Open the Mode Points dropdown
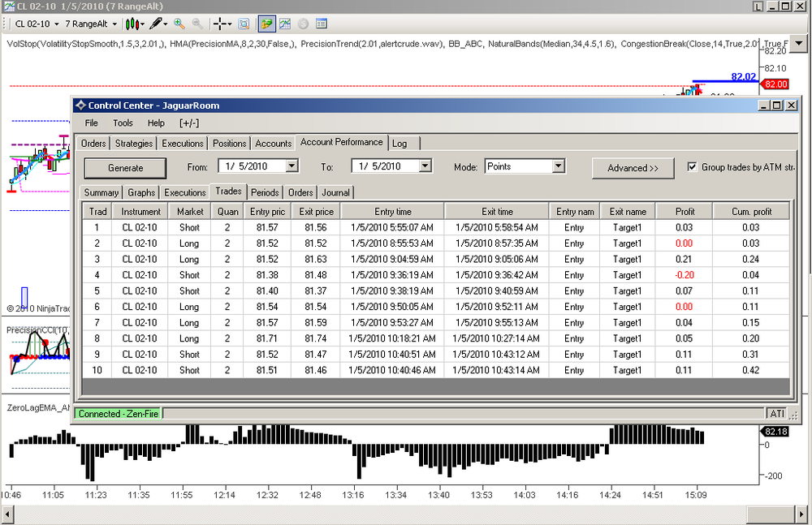Screen dimensions: 812x525 [x=559, y=166]
